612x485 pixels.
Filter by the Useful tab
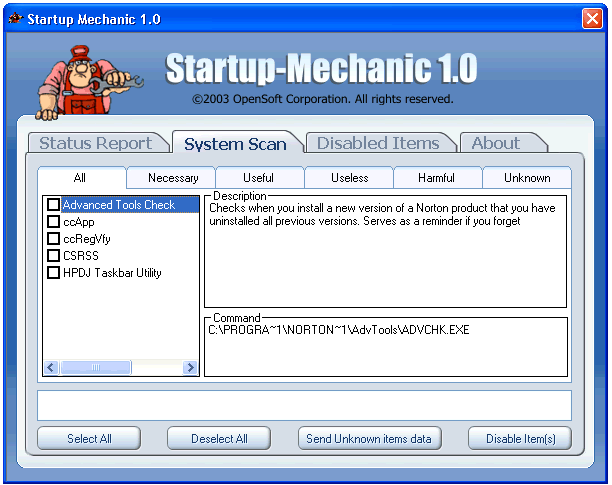click(x=260, y=178)
